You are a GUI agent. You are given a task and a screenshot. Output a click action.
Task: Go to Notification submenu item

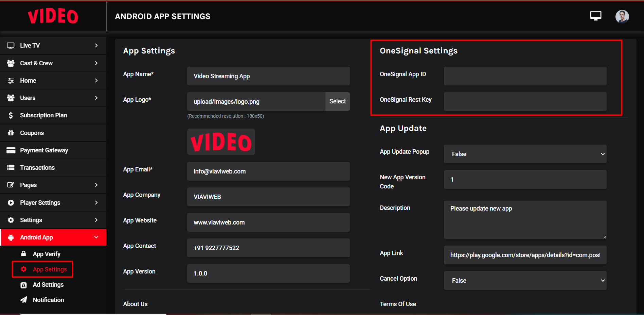[x=48, y=300]
